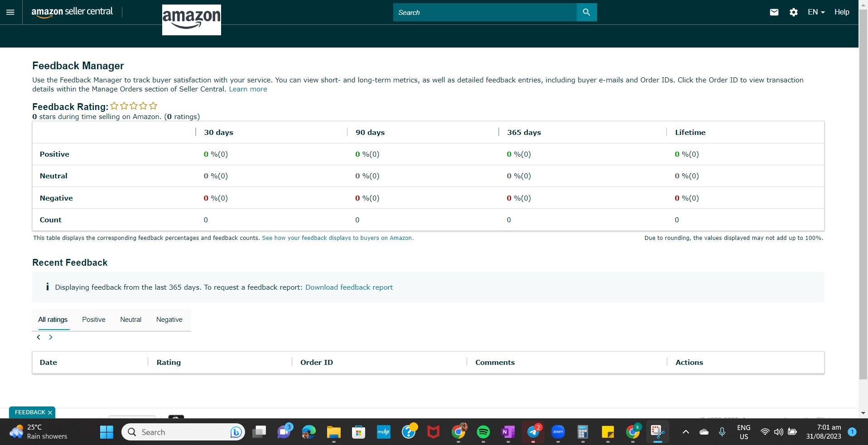868x445 pixels.
Task: Click the Positive row label
Action: tap(54, 154)
